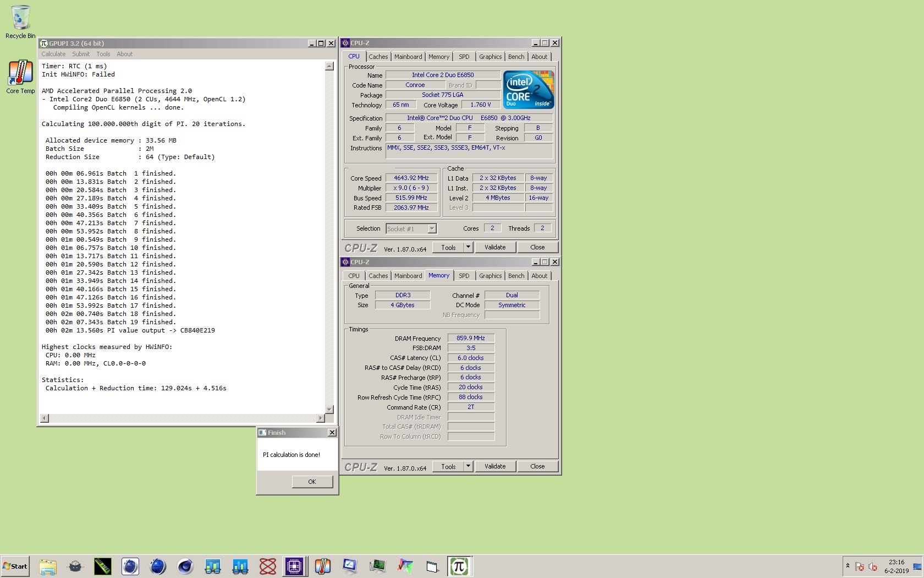Click the Core Speed value 4643.92 MHz
This screenshot has width=924, height=578.
411,178
